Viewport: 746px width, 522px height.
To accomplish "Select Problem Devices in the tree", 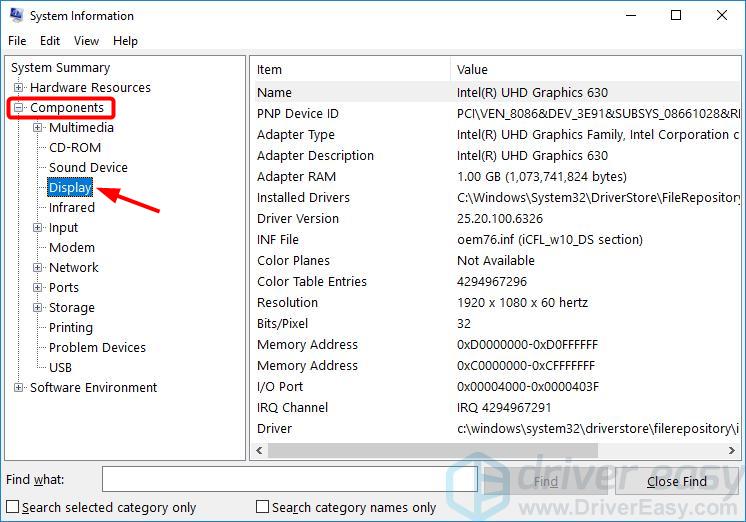I will tap(97, 348).
